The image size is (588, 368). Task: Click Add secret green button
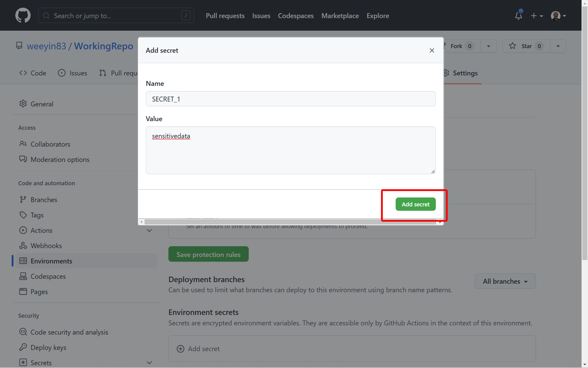[x=416, y=204]
